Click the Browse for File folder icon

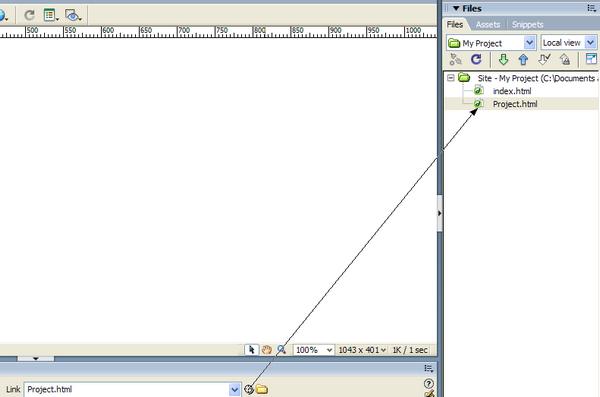[262, 389]
